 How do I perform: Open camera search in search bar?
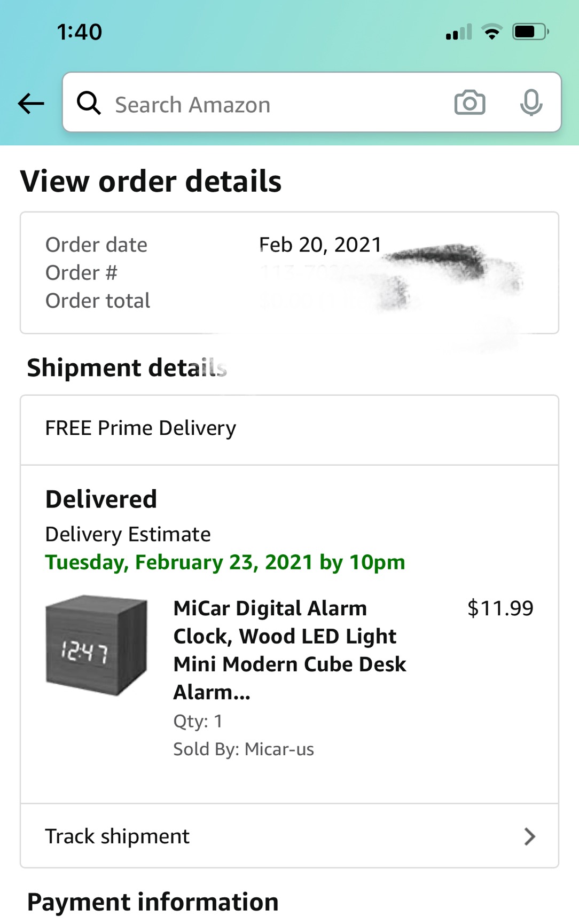coord(470,103)
